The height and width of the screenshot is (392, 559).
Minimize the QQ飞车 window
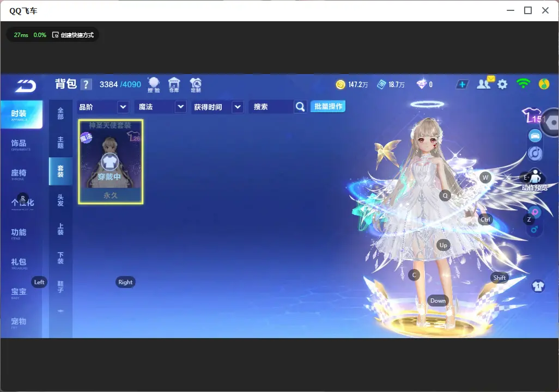[511, 11]
